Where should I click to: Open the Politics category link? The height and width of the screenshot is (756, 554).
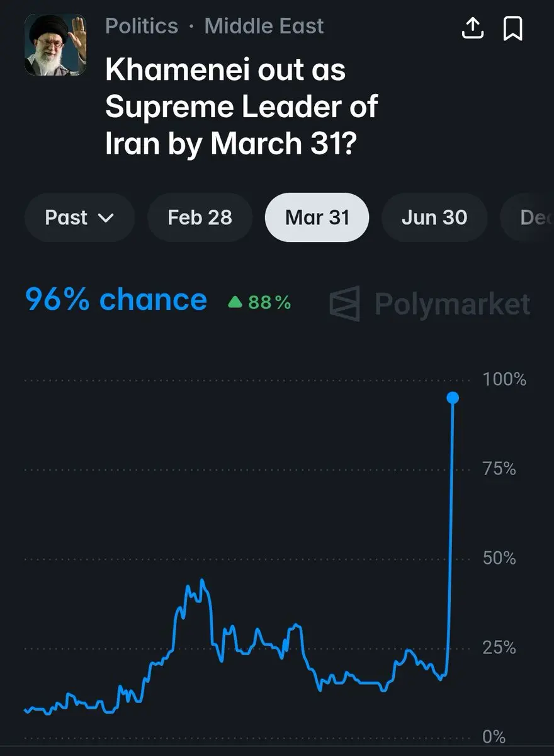(142, 26)
